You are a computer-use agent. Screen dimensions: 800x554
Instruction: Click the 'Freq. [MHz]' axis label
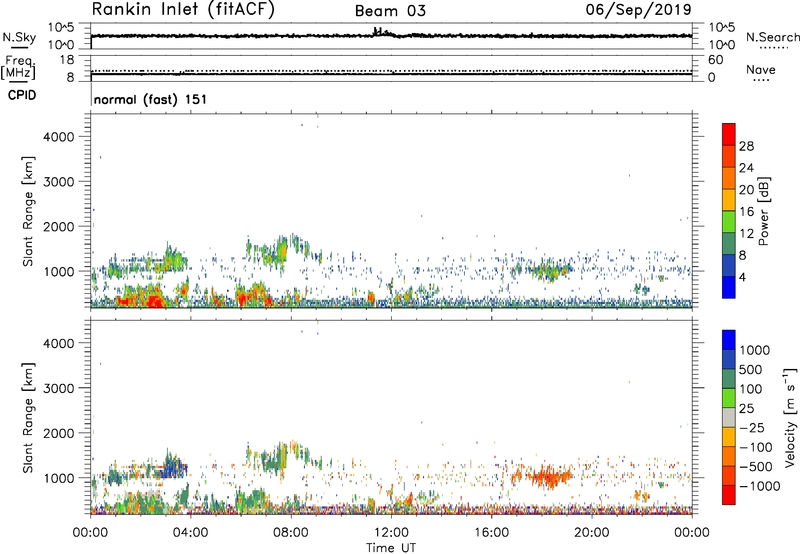point(18,68)
